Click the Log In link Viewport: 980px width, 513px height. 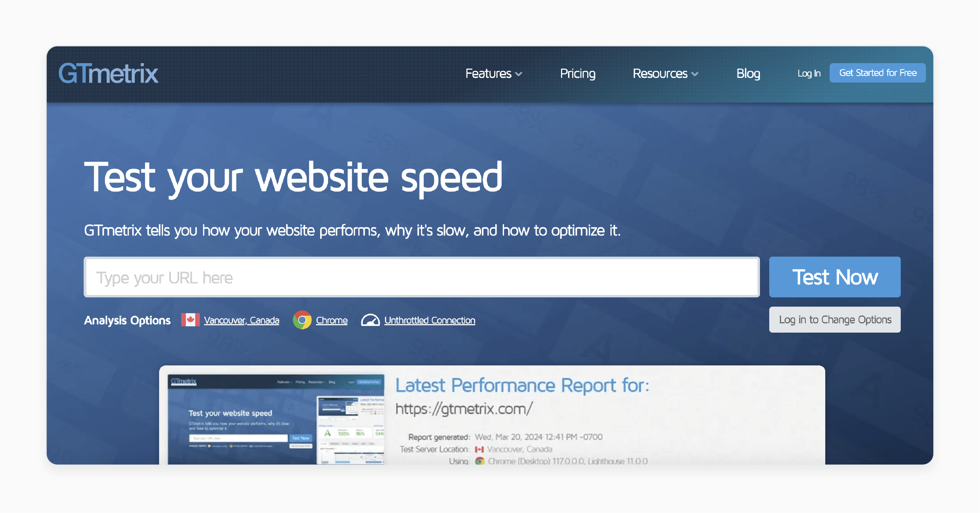[809, 74]
